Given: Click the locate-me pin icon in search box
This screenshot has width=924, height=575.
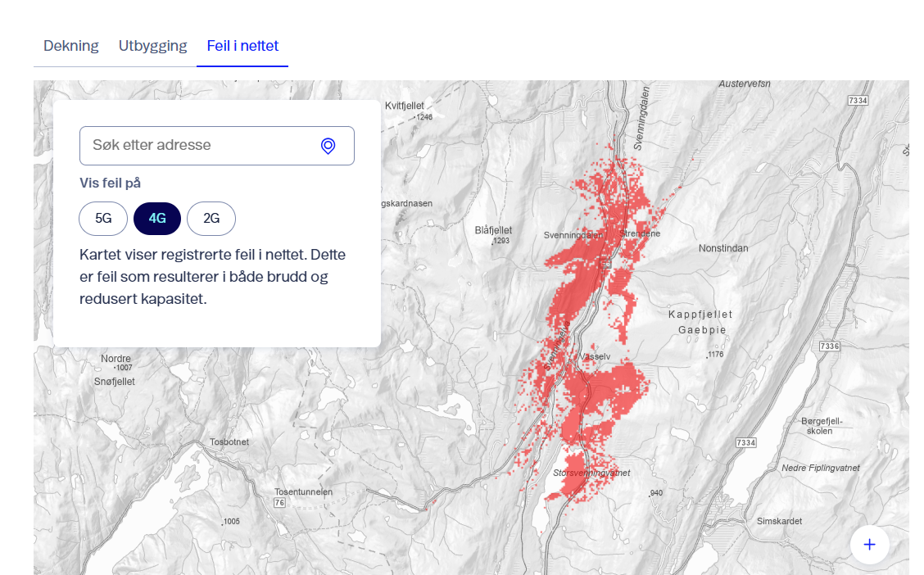Looking at the screenshot, I should pos(328,146).
